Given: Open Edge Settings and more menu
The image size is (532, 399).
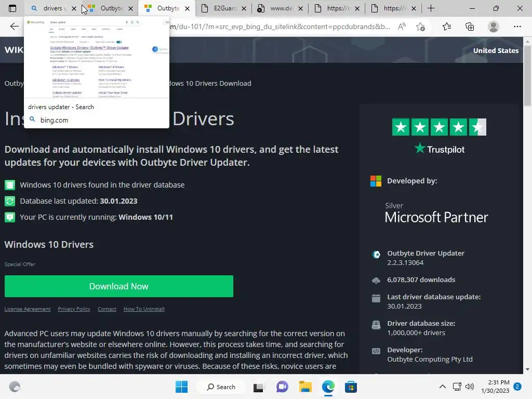Looking at the screenshot, I should pyautogui.click(x=517, y=26).
